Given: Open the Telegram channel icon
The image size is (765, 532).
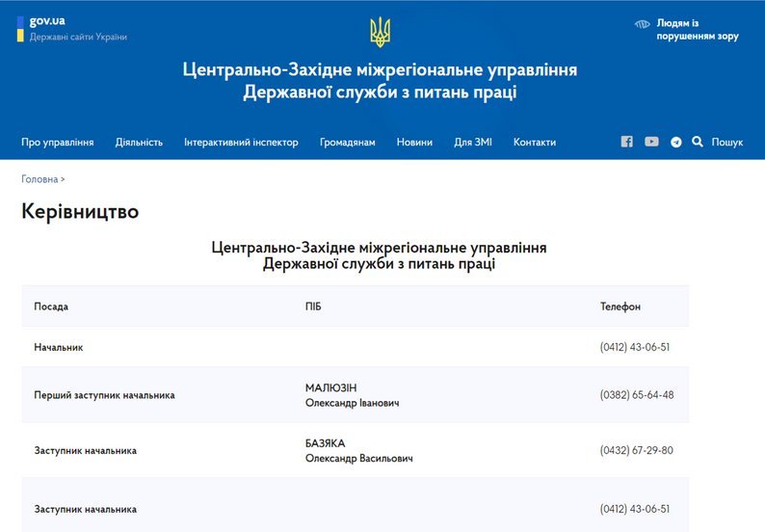Looking at the screenshot, I should pos(675,142).
